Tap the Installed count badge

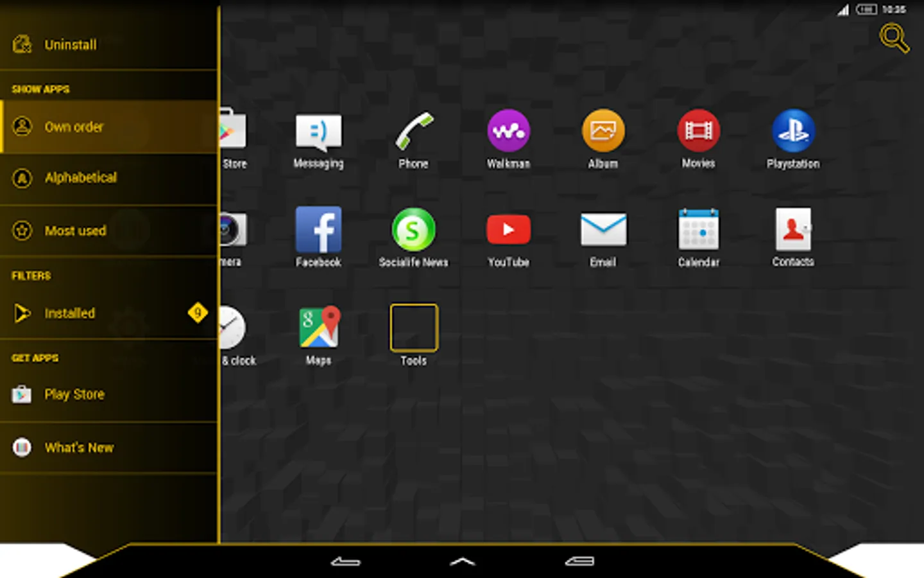(198, 313)
